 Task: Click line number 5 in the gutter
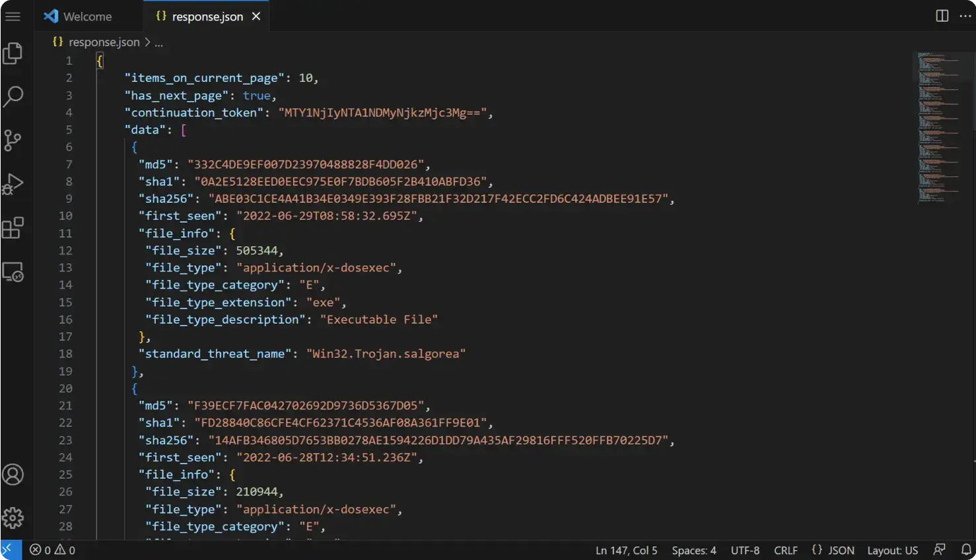click(x=69, y=129)
